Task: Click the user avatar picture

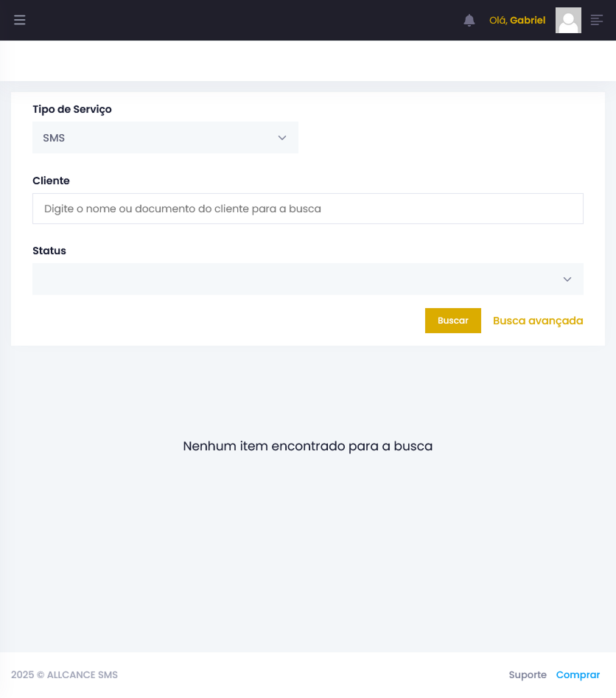Action: [568, 21]
